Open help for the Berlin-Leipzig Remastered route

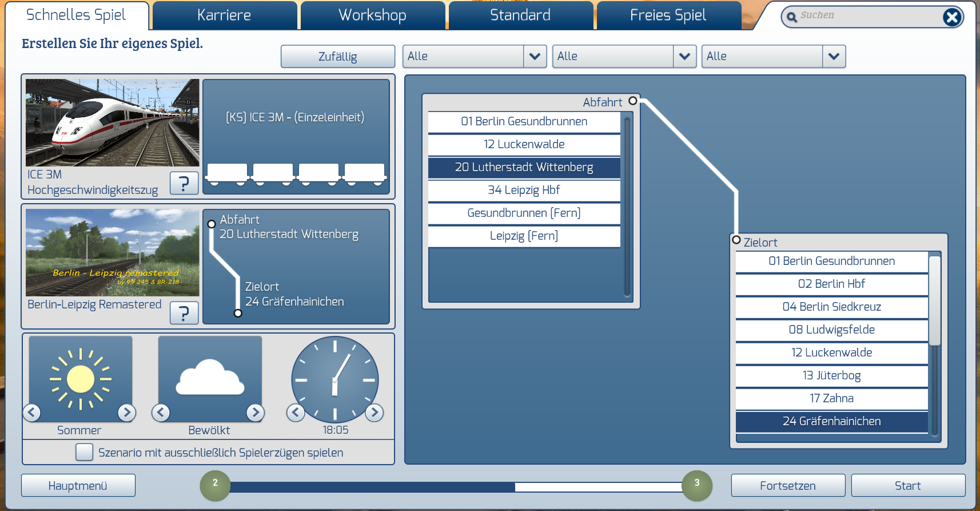[184, 313]
